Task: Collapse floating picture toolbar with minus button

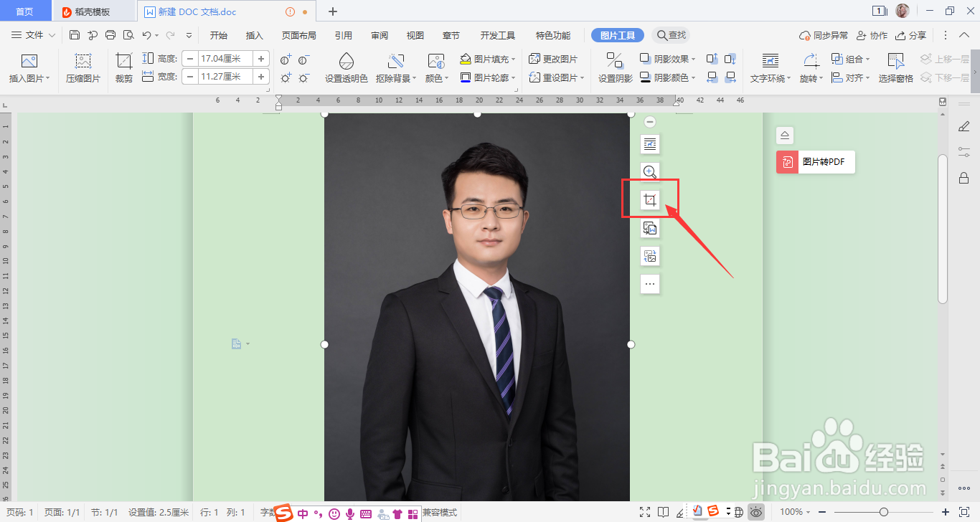Action: pyautogui.click(x=650, y=122)
